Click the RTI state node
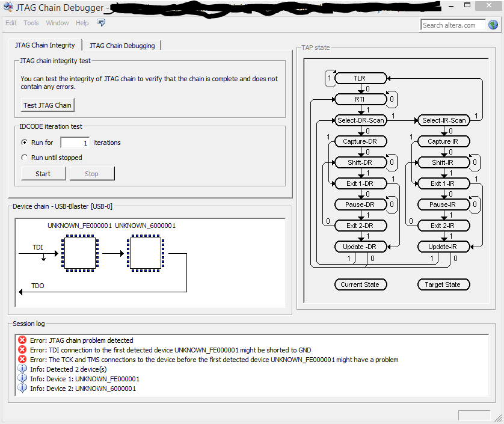The height and width of the screenshot is (424, 504). (360, 99)
